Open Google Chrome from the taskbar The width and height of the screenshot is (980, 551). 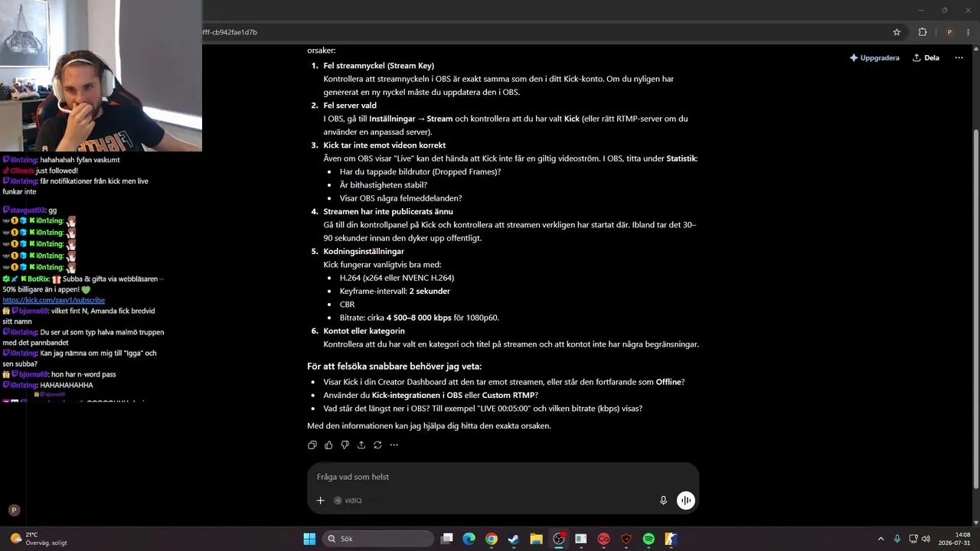[492, 539]
